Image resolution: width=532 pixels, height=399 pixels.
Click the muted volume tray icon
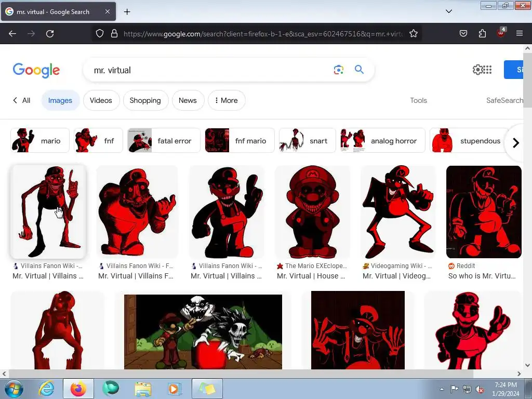point(480,390)
